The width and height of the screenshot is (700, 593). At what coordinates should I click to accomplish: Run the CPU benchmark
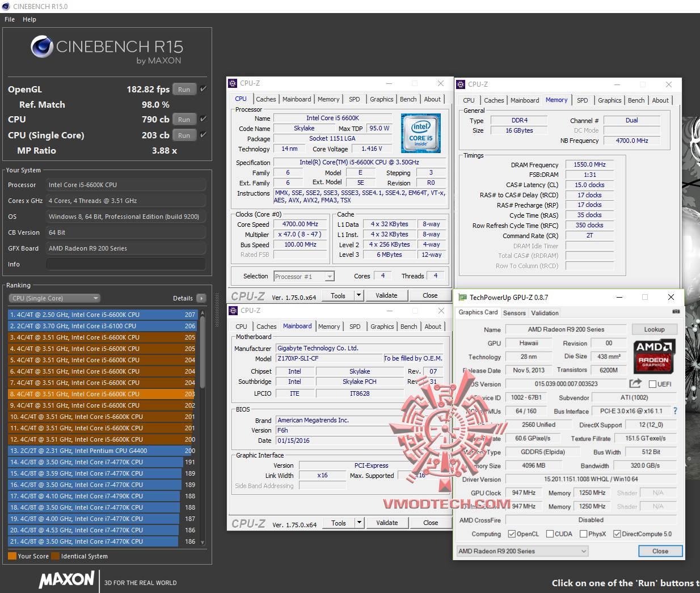[x=184, y=119]
